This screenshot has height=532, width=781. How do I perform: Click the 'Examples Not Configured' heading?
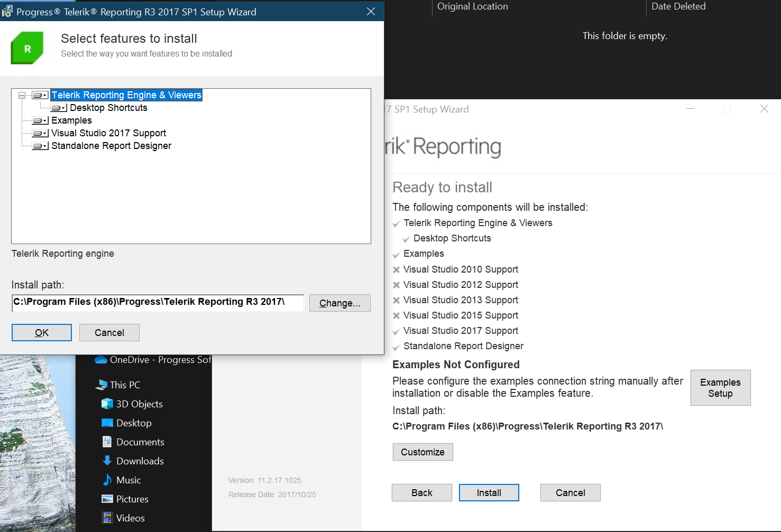(456, 365)
